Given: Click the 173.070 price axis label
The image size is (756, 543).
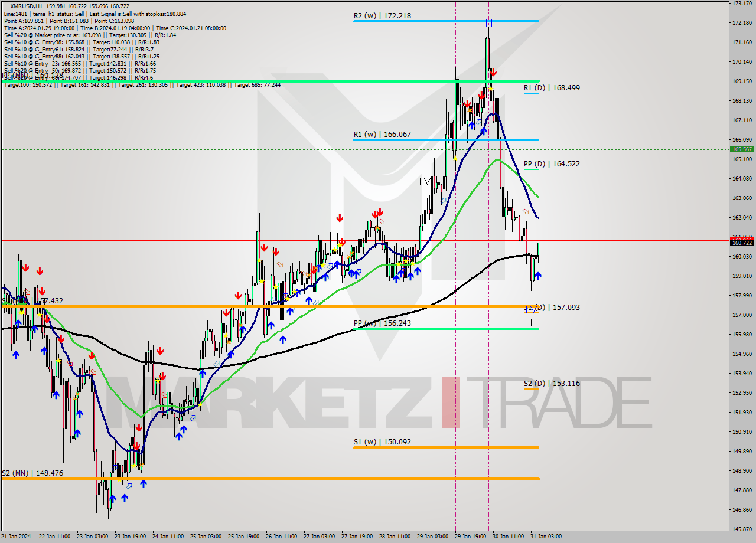Looking at the screenshot, I should point(742,4).
